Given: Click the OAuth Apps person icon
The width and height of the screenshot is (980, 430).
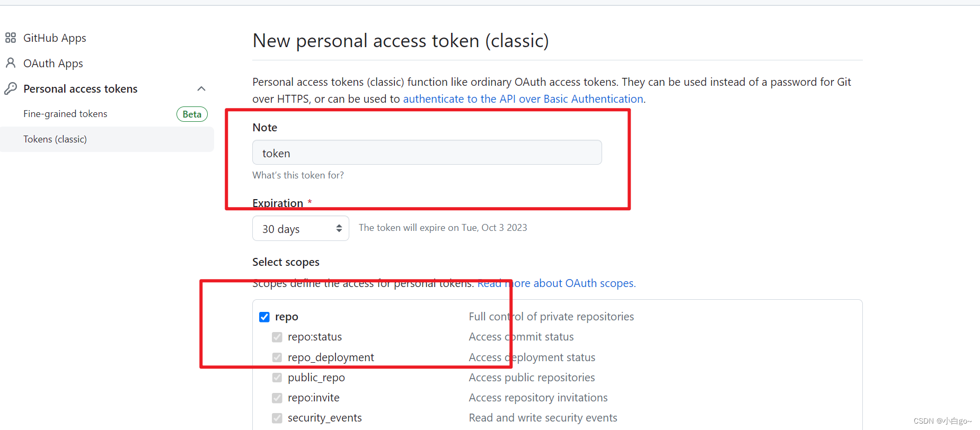Looking at the screenshot, I should [x=11, y=63].
